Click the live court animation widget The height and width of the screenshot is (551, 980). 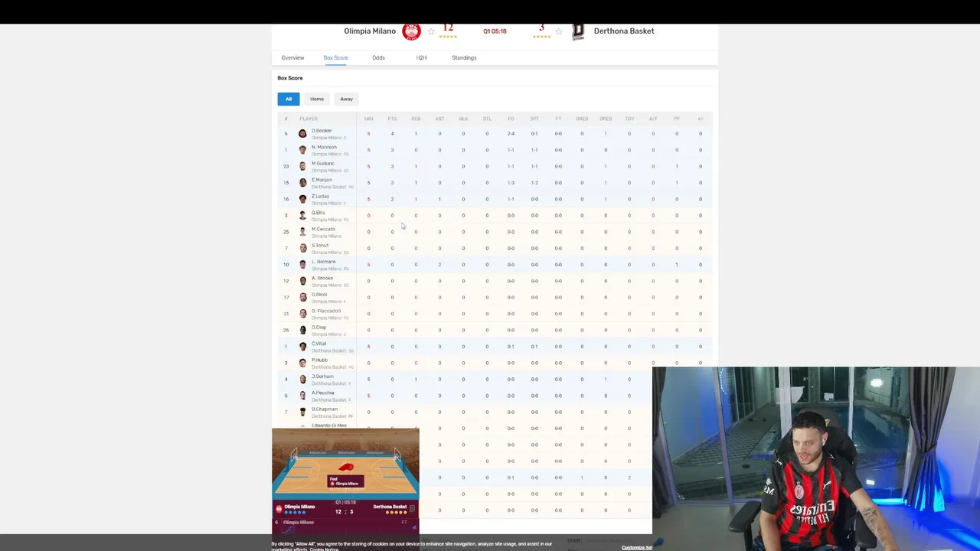[345, 464]
